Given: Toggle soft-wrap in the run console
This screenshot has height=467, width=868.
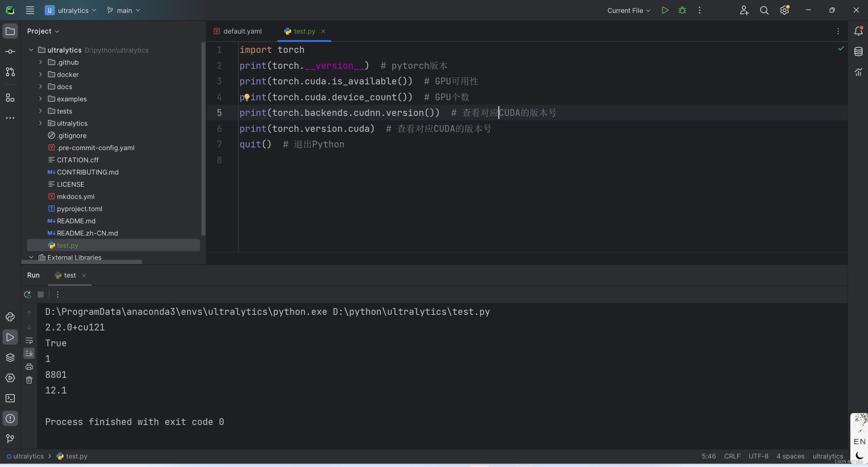Looking at the screenshot, I should [29, 340].
